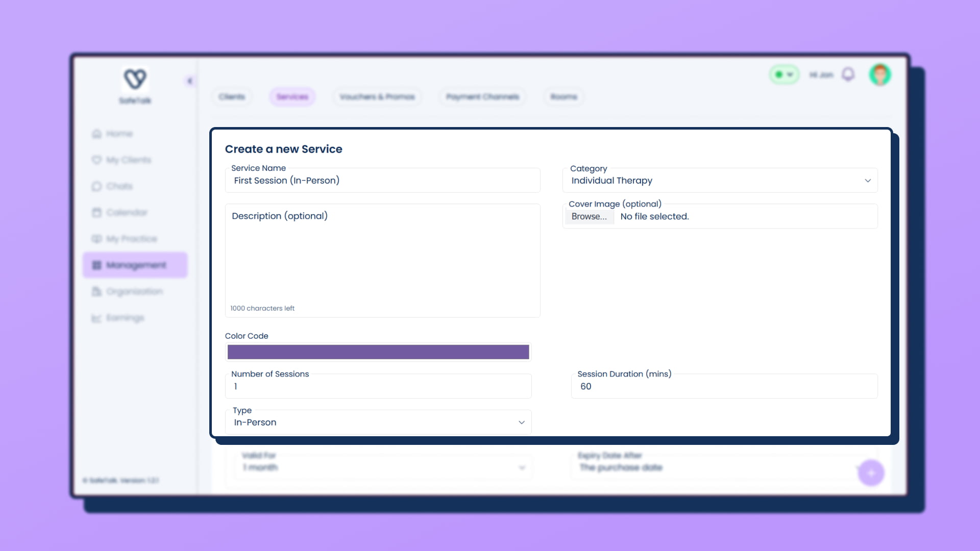This screenshot has width=980, height=551.
Task: Collapse the sidebar with arrow icon
Action: click(189, 81)
